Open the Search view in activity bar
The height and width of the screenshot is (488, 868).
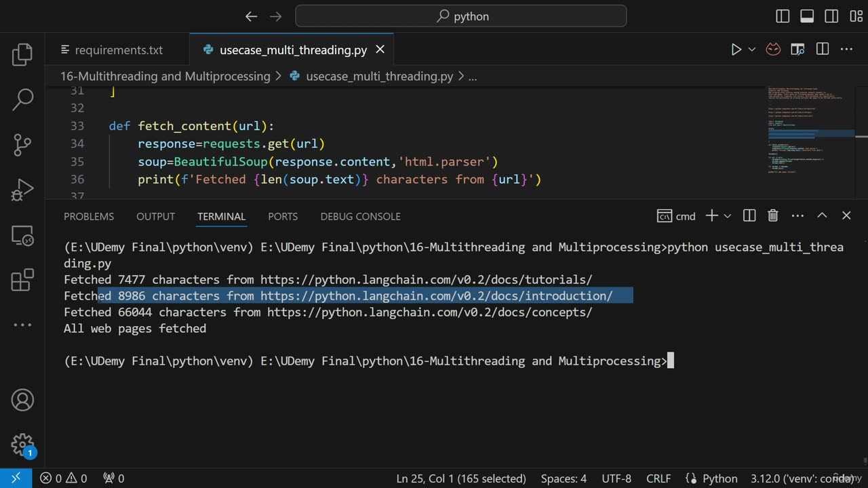pos(22,99)
